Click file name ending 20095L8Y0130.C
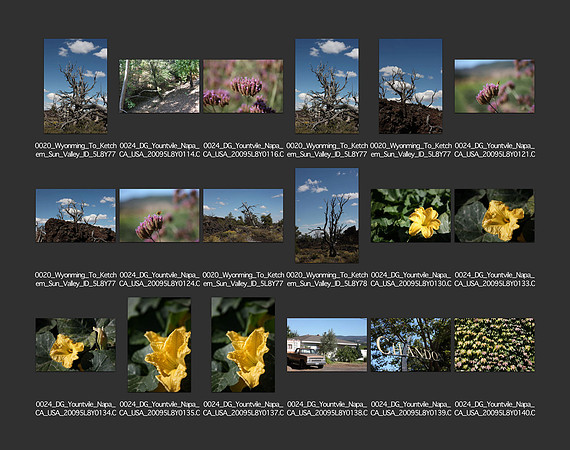The height and width of the screenshot is (450, 570). [x=411, y=279]
